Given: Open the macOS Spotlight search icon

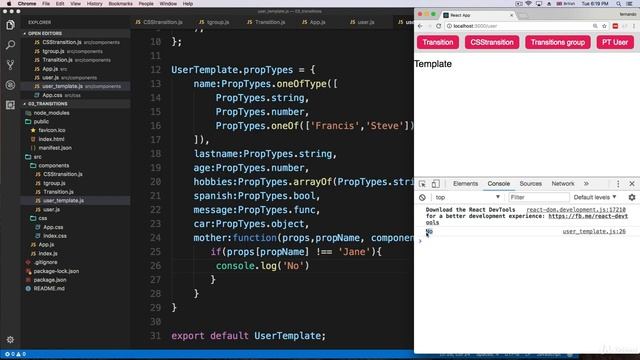Looking at the screenshot, I should [619, 4].
